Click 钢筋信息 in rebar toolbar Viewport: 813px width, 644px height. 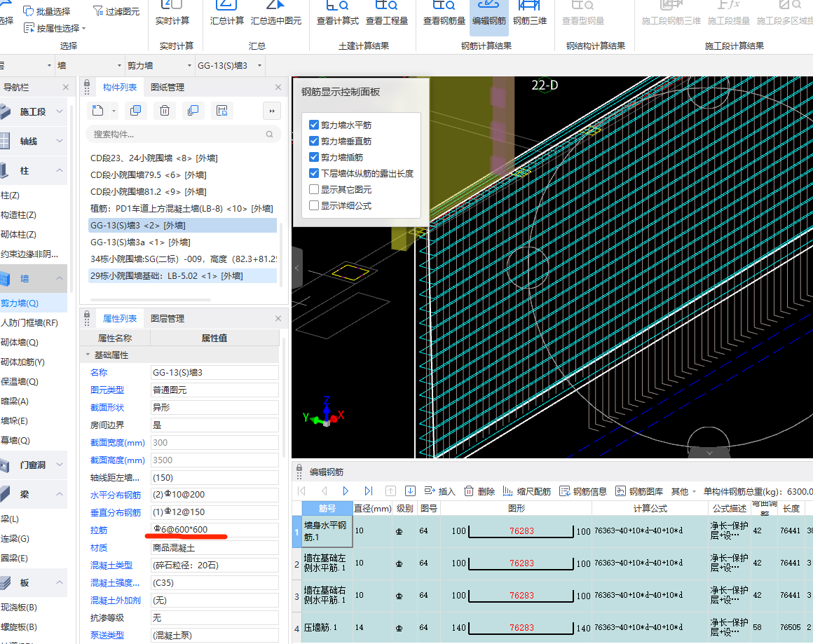pyautogui.click(x=583, y=491)
